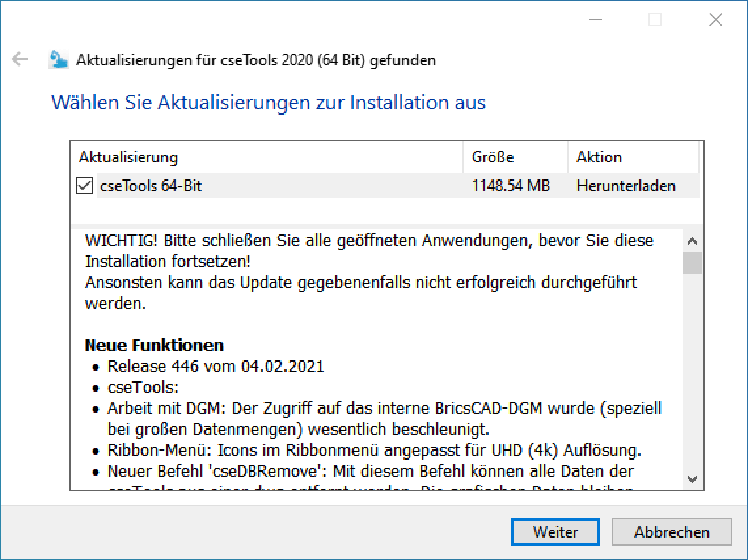
Task: Click the Aktualisierung column header
Action: 128,157
